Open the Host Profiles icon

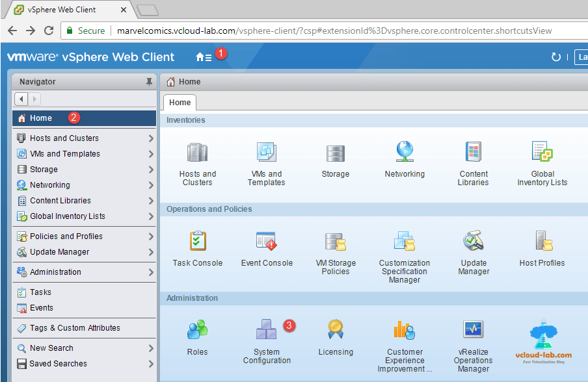[x=542, y=242]
